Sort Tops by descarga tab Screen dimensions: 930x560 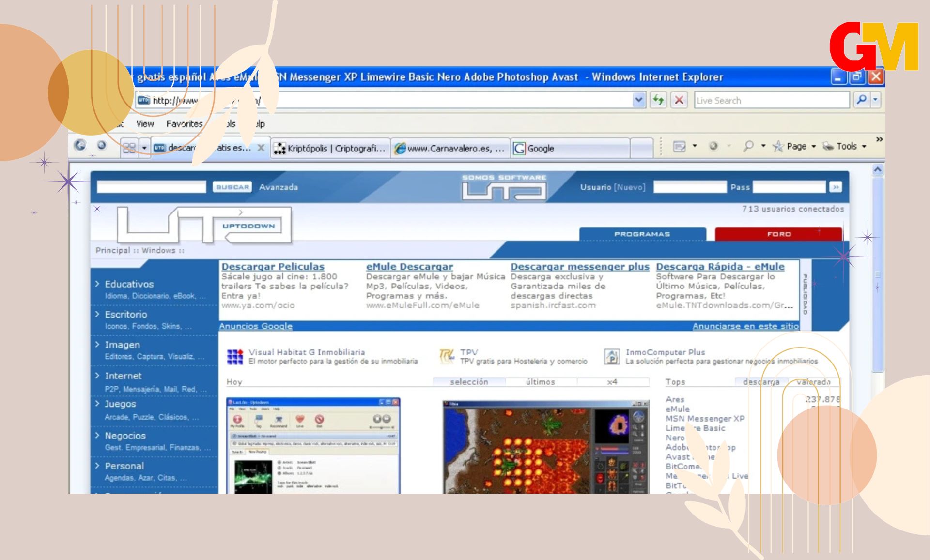(x=761, y=382)
